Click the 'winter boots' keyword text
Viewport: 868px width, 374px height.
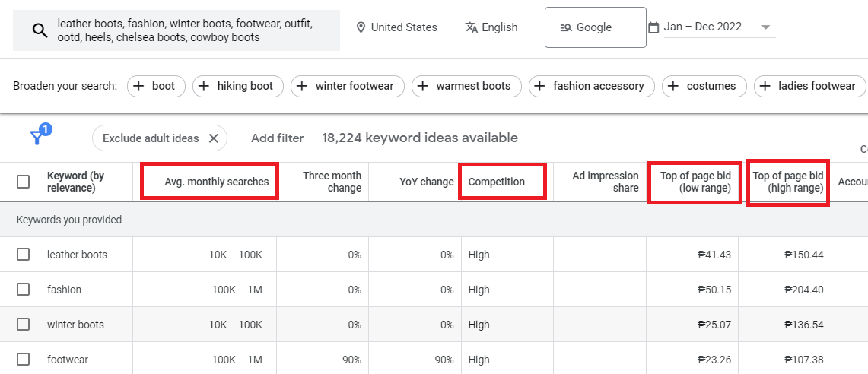(x=75, y=324)
